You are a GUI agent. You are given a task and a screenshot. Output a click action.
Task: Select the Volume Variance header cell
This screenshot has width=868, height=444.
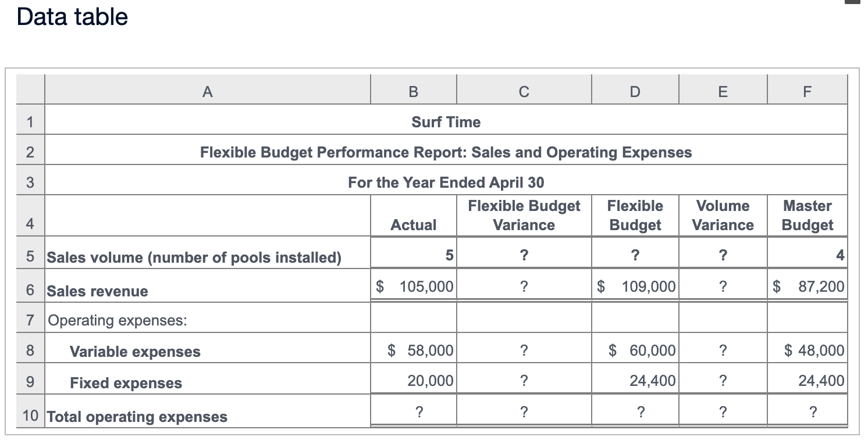[x=722, y=214]
